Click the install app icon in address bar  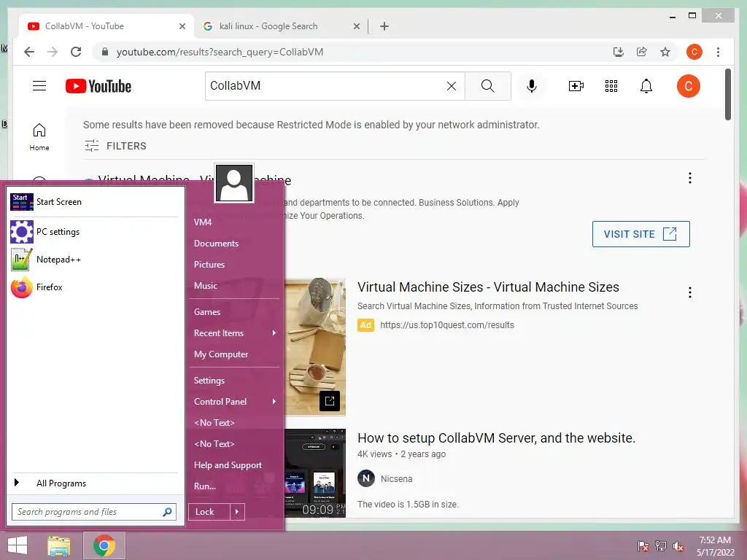pos(619,52)
